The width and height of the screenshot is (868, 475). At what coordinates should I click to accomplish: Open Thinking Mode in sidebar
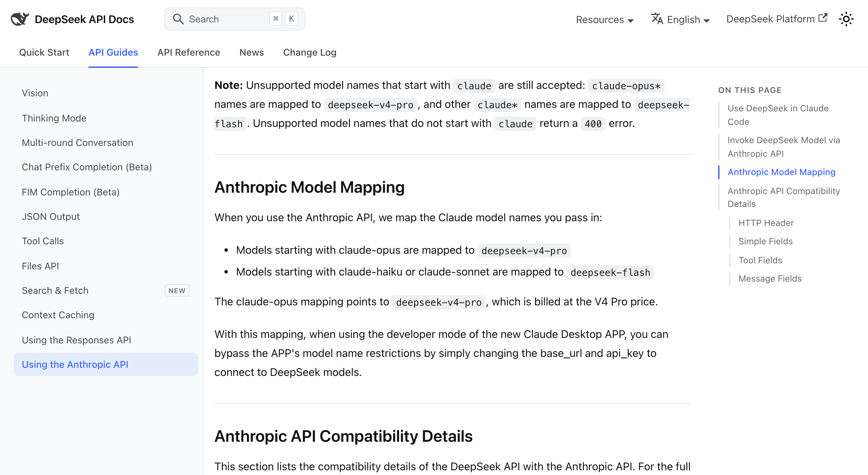pos(106,118)
